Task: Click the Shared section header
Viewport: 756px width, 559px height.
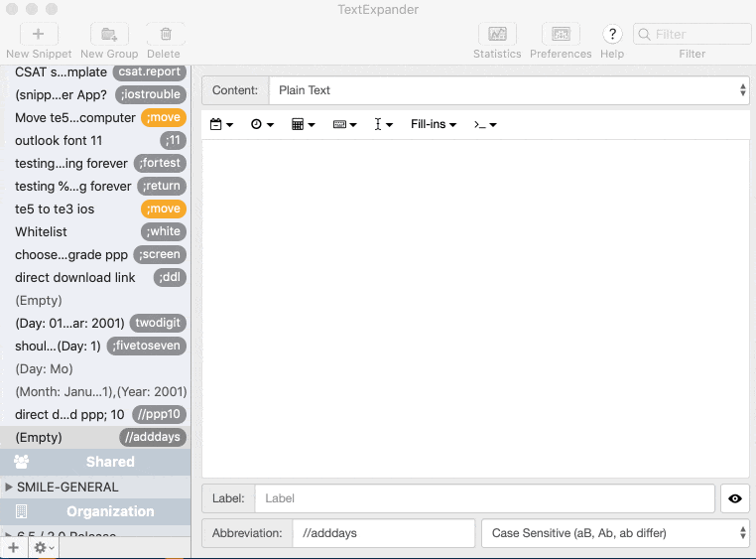Action: [x=95, y=462]
